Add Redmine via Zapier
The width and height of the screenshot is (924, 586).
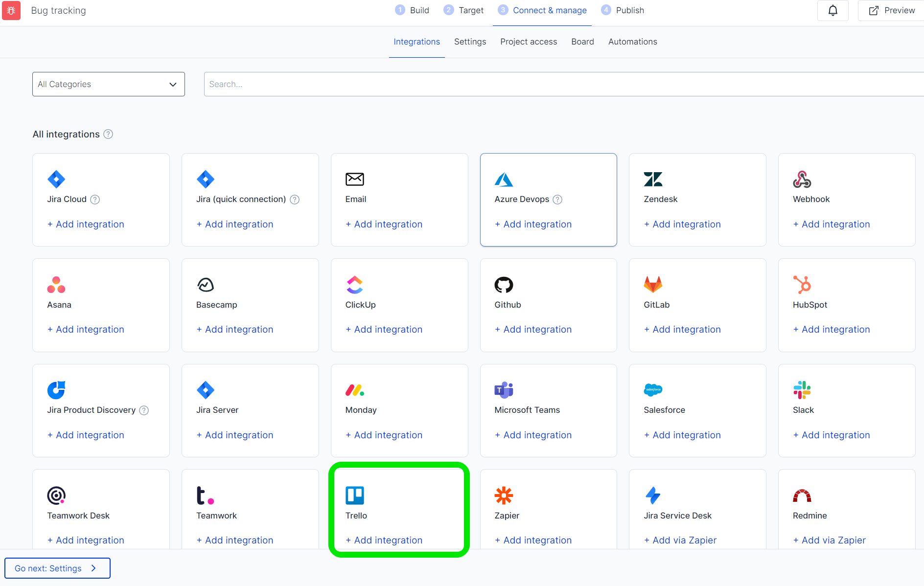point(830,540)
